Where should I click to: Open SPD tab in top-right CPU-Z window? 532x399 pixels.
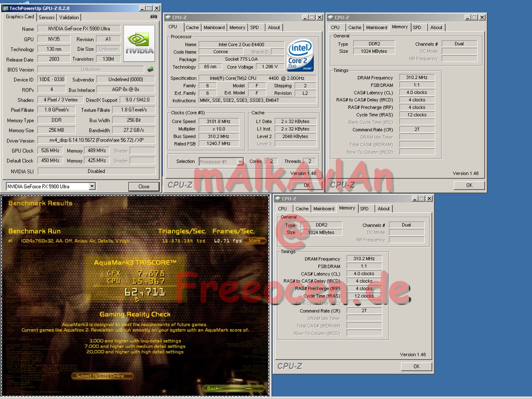pos(417,28)
